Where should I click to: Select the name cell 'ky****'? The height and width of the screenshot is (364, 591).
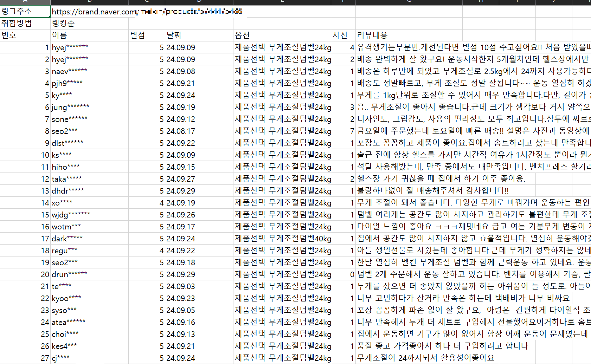point(90,95)
